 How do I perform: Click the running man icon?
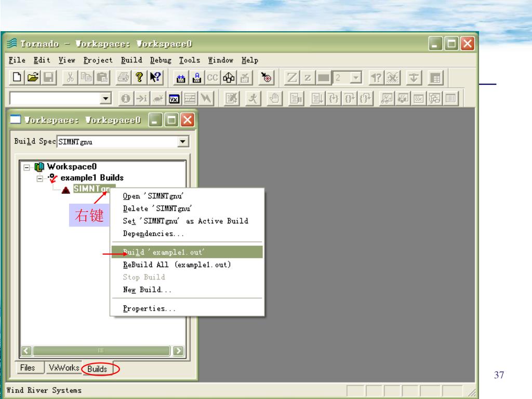[x=253, y=98]
